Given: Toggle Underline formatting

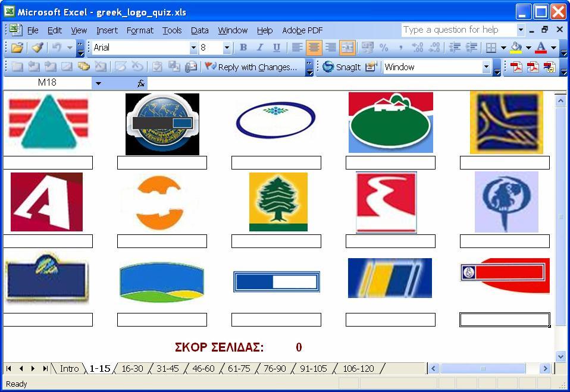Looking at the screenshot, I should click(277, 48).
